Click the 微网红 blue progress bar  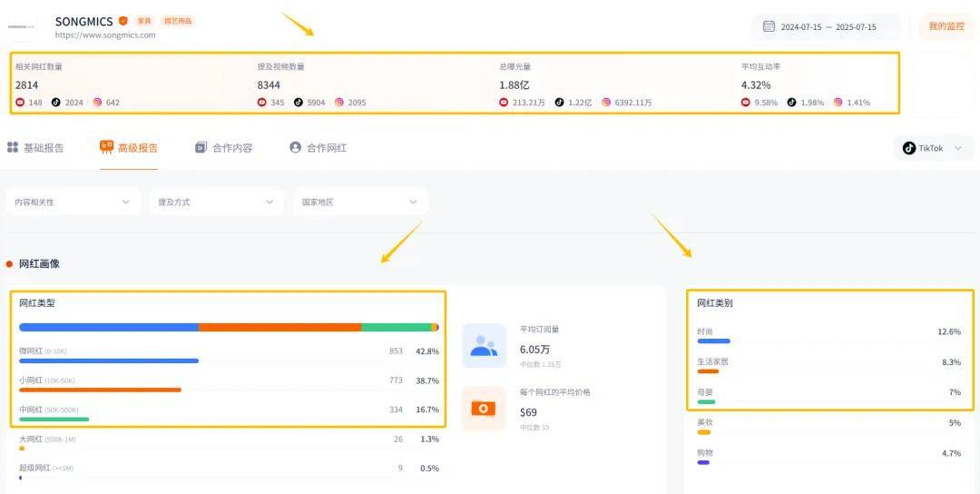(109, 361)
